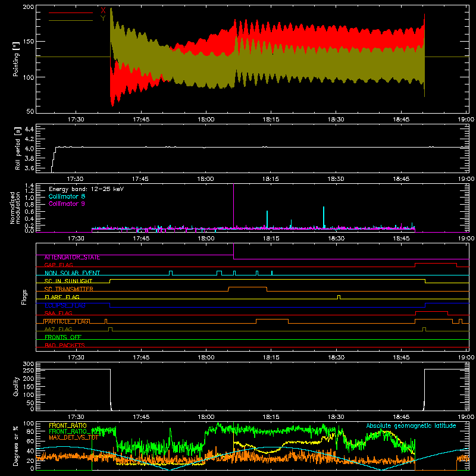The height and width of the screenshot is (476, 476).
Task: Click the ECLIPSE_FLAG label
Action: (65, 305)
